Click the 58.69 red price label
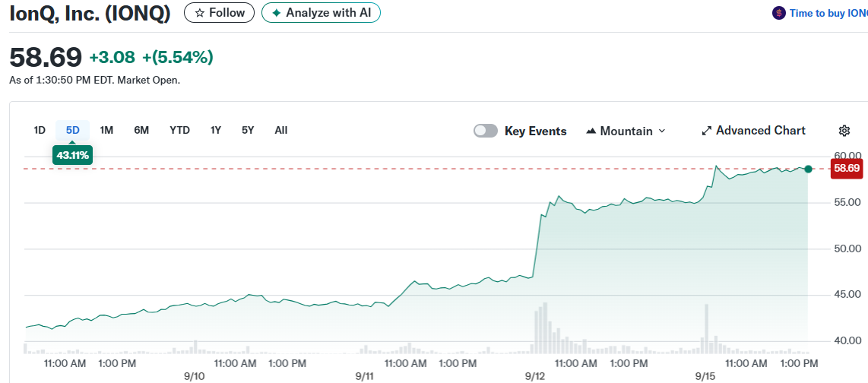Screen dimensions: 868x383 (x=847, y=168)
